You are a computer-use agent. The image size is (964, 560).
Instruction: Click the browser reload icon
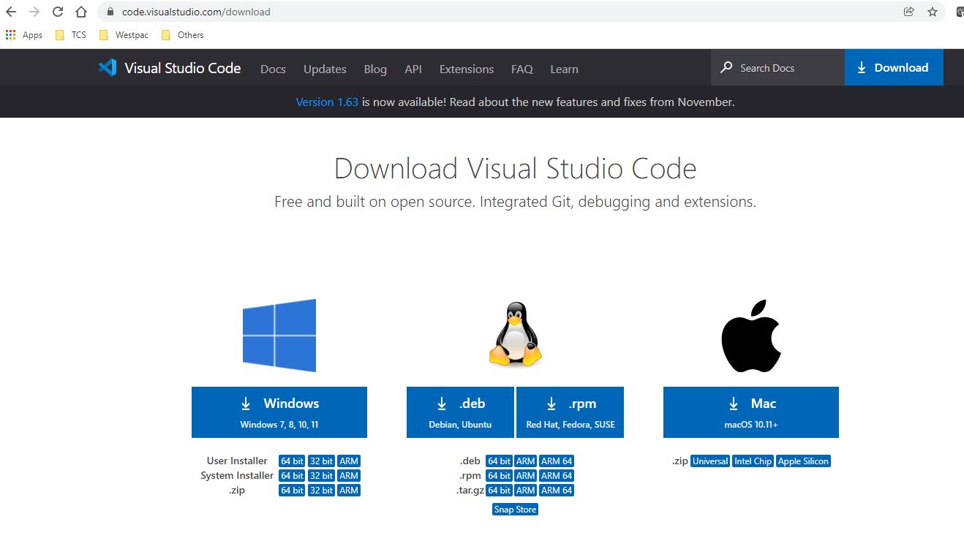tap(58, 12)
